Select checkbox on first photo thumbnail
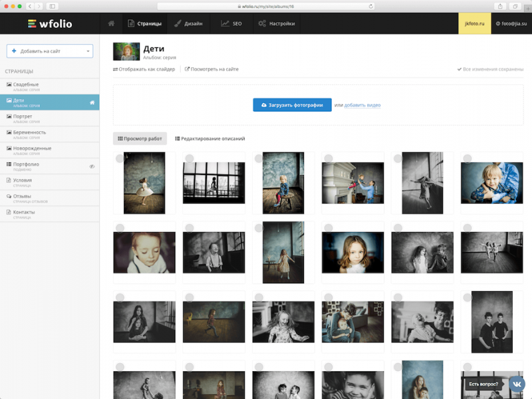532x399 pixels. pos(120,158)
